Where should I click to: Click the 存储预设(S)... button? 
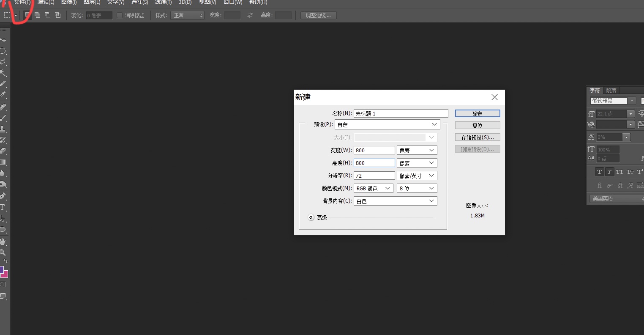click(478, 137)
